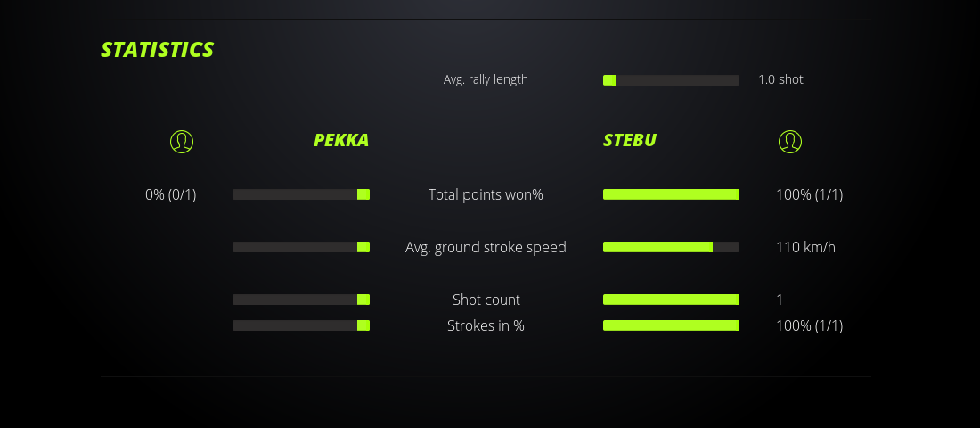Click the Shot count label
Screen dimensions: 980x428
(x=486, y=300)
